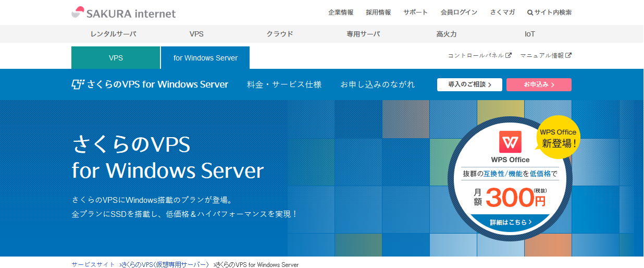Open お申し込みのながれ

coord(378,84)
